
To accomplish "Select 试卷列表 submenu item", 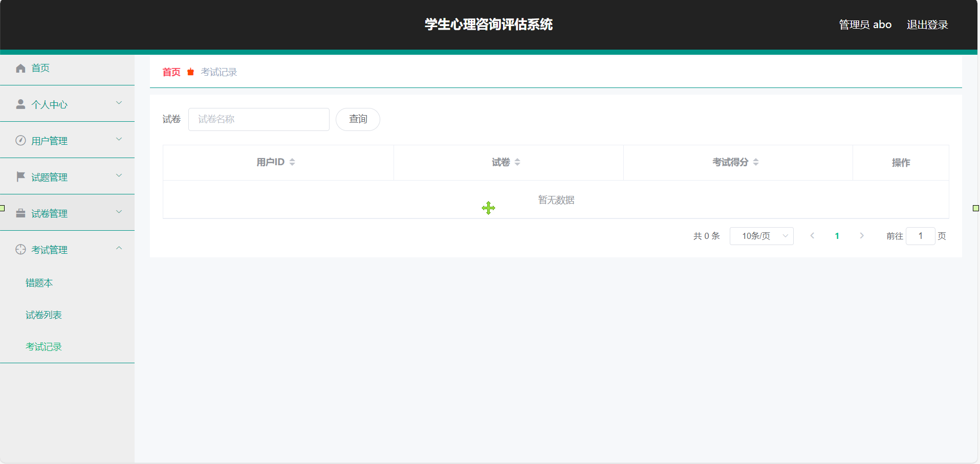I will [x=67, y=315].
